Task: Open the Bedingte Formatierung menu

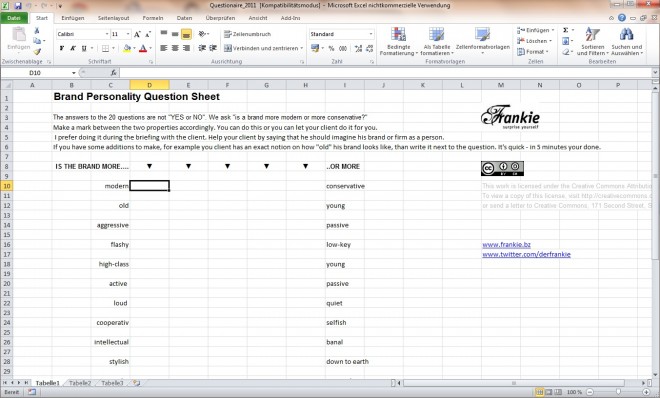Action: tap(398, 41)
